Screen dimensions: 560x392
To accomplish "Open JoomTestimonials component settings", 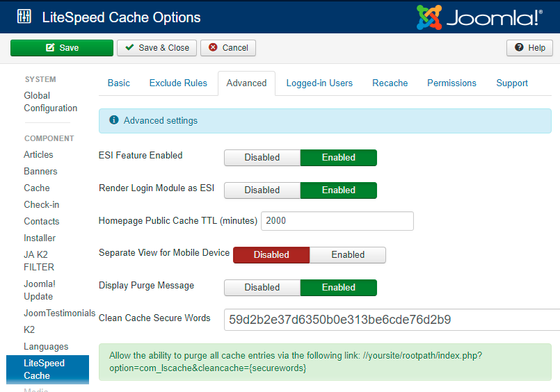I will [x=59, y=313].
